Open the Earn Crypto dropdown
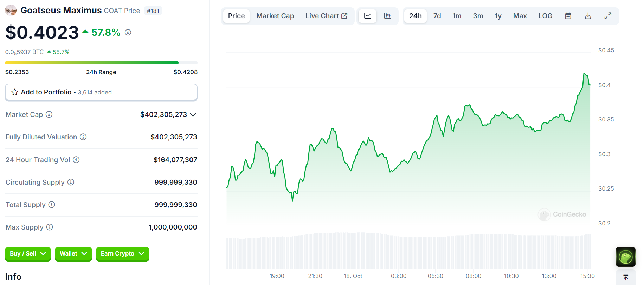The image size is (644, 285). (123, 254)
